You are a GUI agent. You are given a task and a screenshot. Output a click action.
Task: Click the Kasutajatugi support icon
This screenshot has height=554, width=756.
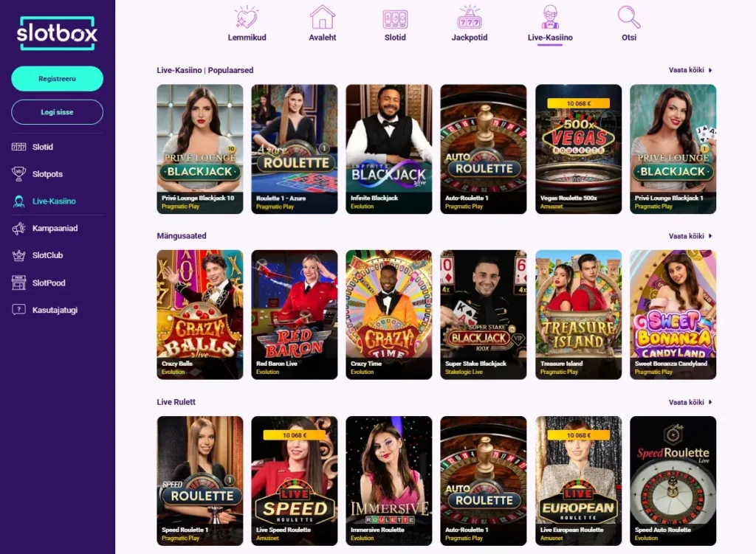(x=18, y=310)
